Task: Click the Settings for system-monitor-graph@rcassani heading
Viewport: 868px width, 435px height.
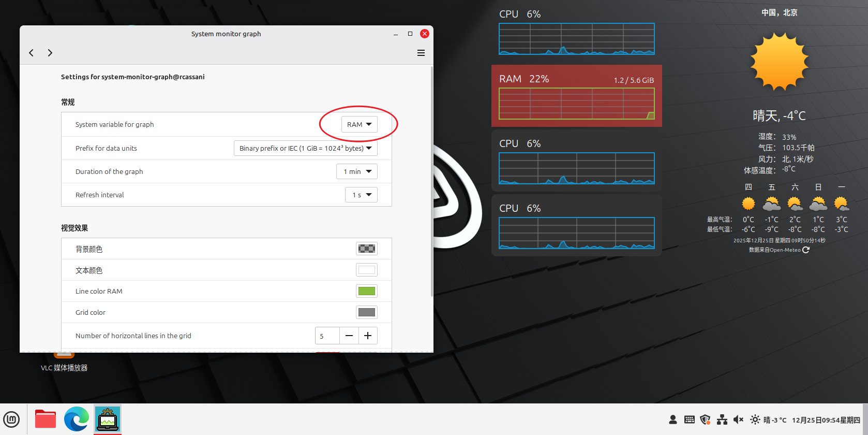Action: click(x=133, y=77)
